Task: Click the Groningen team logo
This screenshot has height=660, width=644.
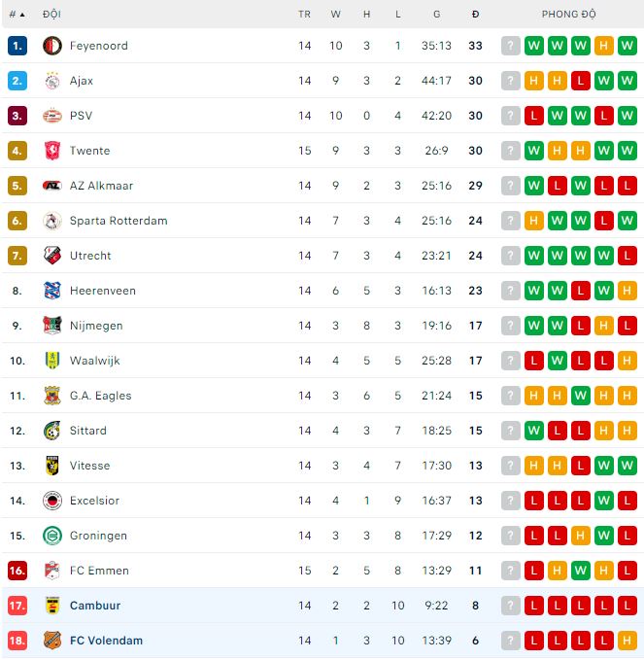Action: click(52, 536)
